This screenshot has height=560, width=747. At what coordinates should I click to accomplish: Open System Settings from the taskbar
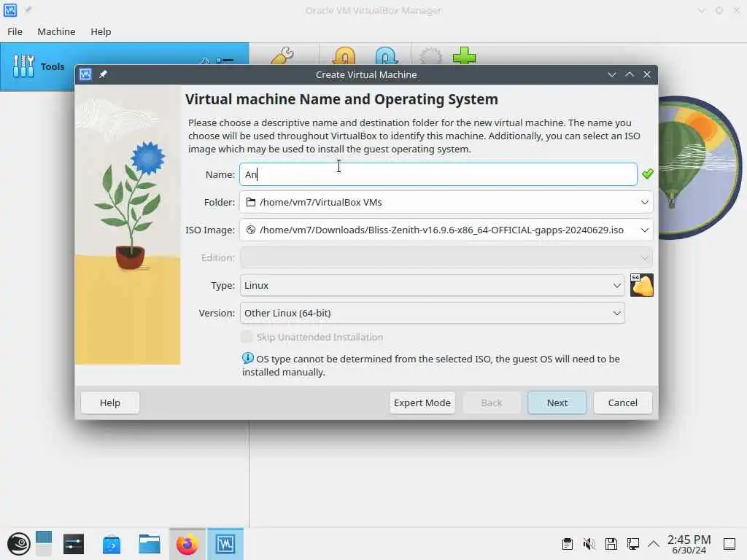click(x=74, y=544)
